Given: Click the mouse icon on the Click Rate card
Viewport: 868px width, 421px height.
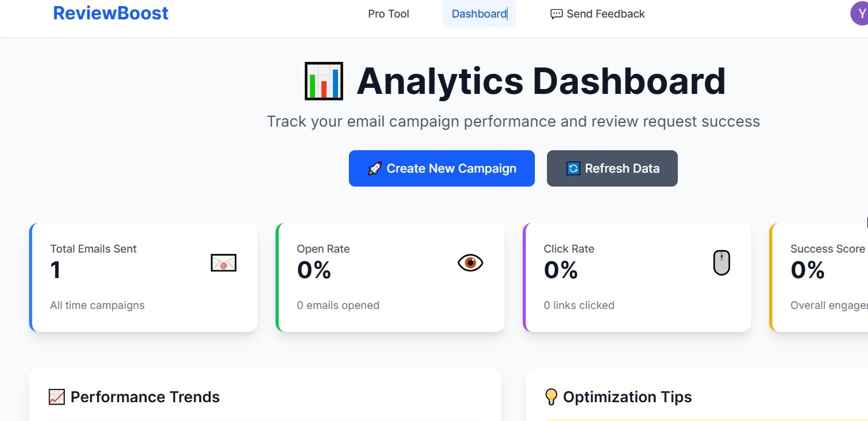Looking at the screenshot, I should 721,263.
